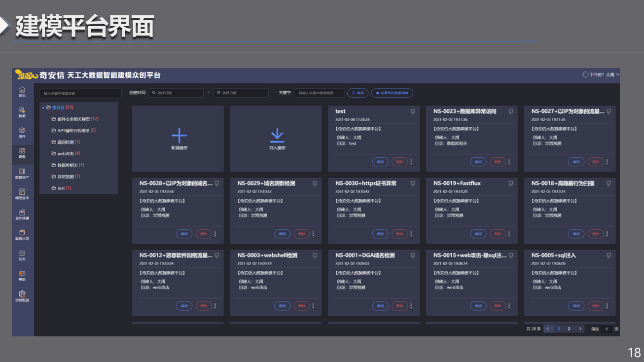Go to pagination page 2

tap(569, 329)
